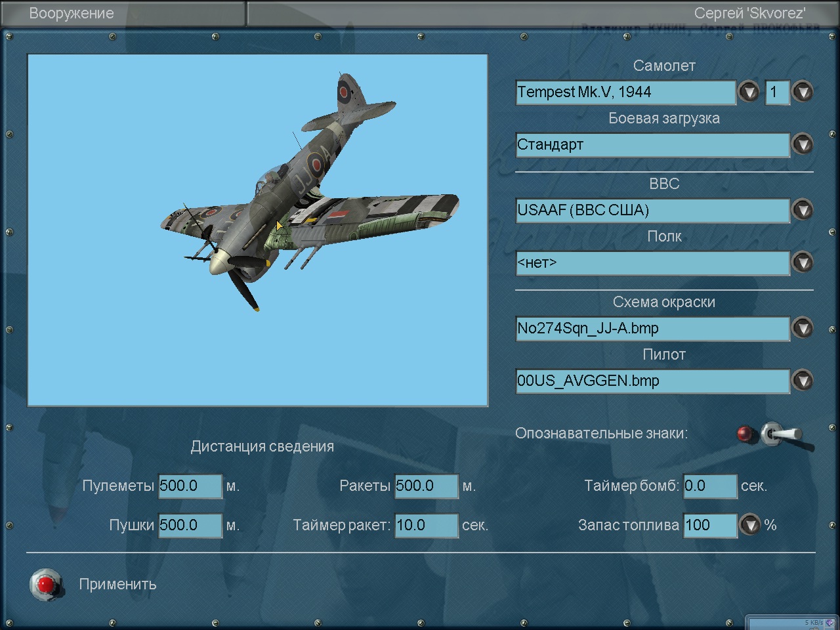Click the Пушки label
This screenshot has height=630, width=840.
(132, 525)
